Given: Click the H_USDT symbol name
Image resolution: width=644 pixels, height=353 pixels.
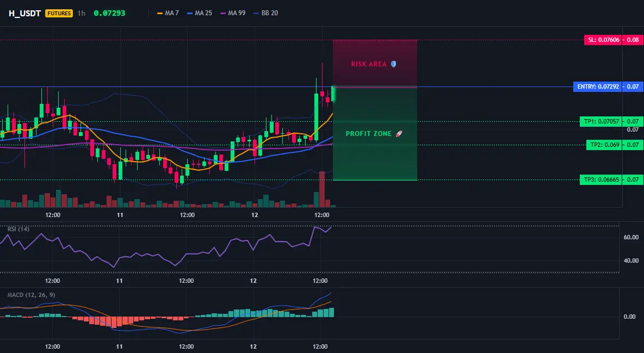Looking at the screenshot, I should (x=24, y=13).
